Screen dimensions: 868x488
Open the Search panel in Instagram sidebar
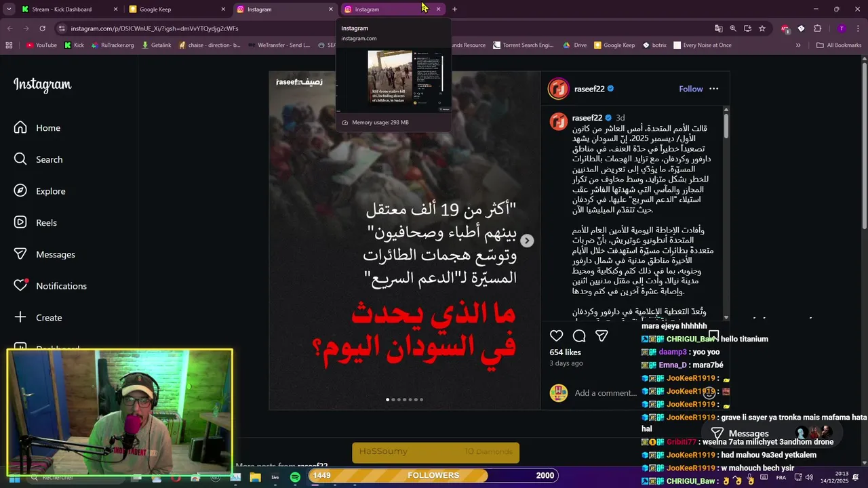39,159
